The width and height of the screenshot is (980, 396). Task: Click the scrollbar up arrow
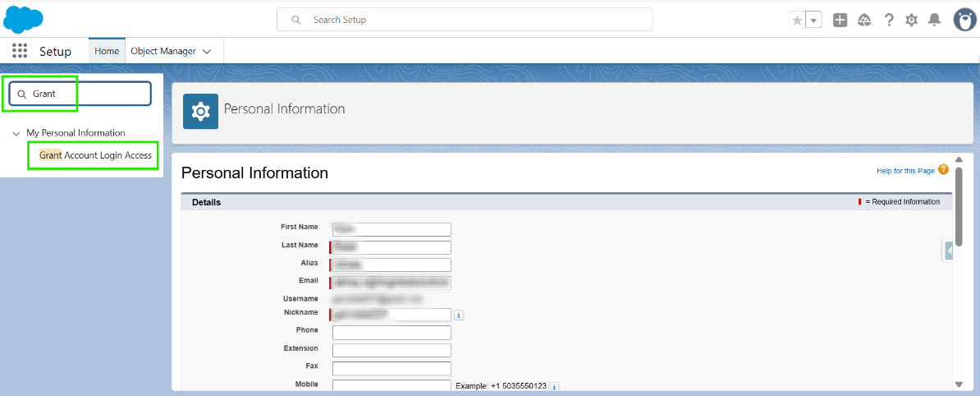(959, 160)
